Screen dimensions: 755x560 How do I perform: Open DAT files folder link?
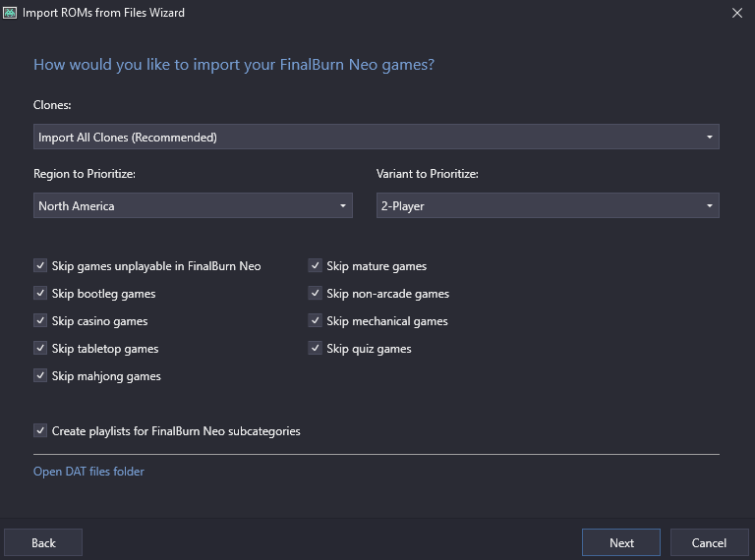[88, 472]
